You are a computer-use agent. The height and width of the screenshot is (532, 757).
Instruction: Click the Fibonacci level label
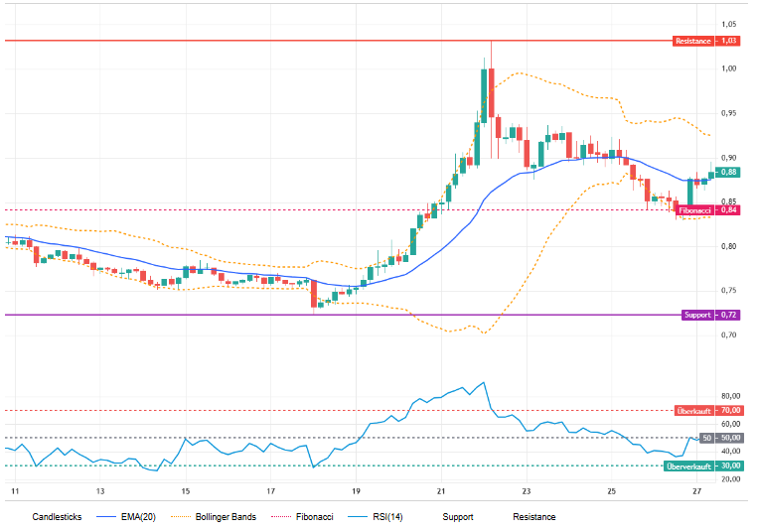694,210
